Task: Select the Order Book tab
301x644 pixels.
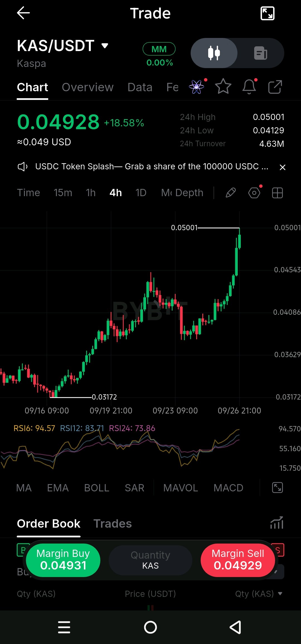Action: pyautogui.click(x=49, y=524)
